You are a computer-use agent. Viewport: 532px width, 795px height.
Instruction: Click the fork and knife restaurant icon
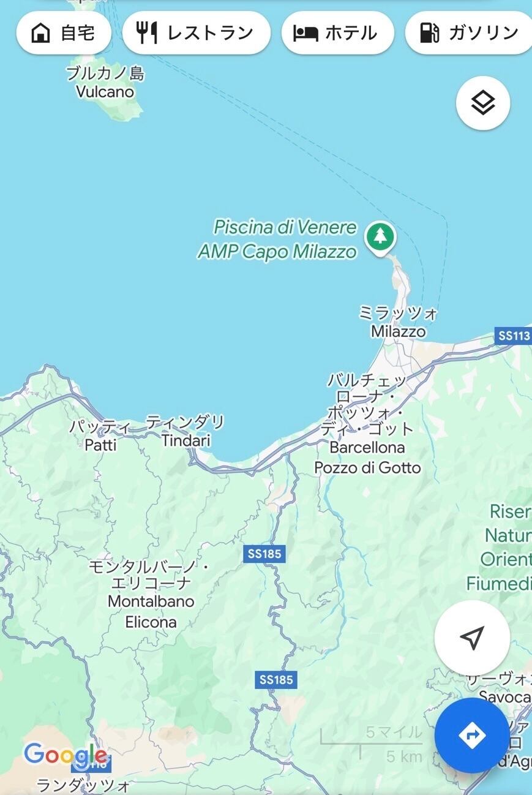coord(147,32)
